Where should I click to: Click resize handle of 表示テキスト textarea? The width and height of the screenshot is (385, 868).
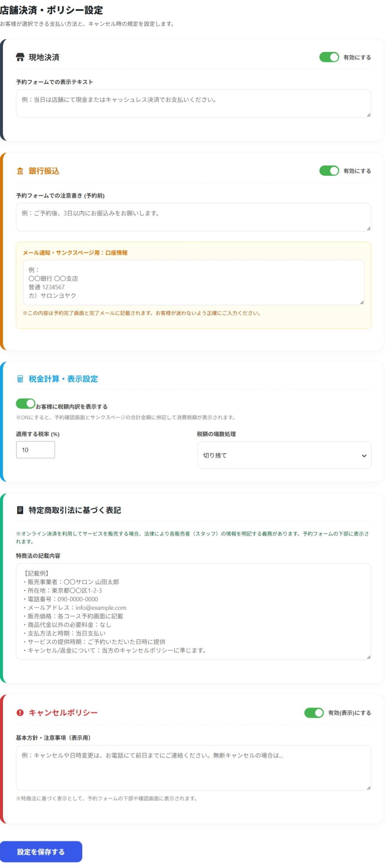(x=368, y=115)
